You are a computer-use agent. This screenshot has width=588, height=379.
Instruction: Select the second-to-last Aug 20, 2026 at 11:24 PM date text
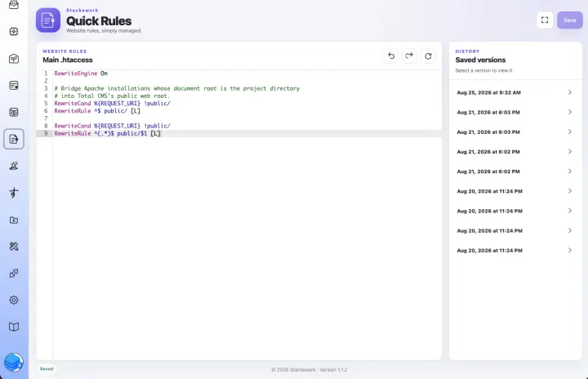[489, 231]
